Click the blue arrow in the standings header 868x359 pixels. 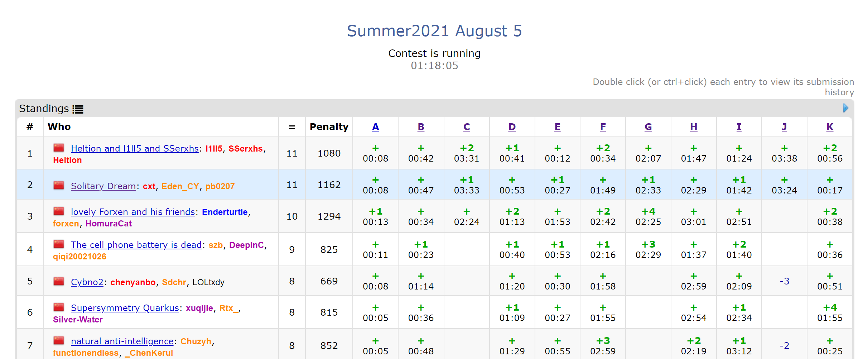[845, 108]
